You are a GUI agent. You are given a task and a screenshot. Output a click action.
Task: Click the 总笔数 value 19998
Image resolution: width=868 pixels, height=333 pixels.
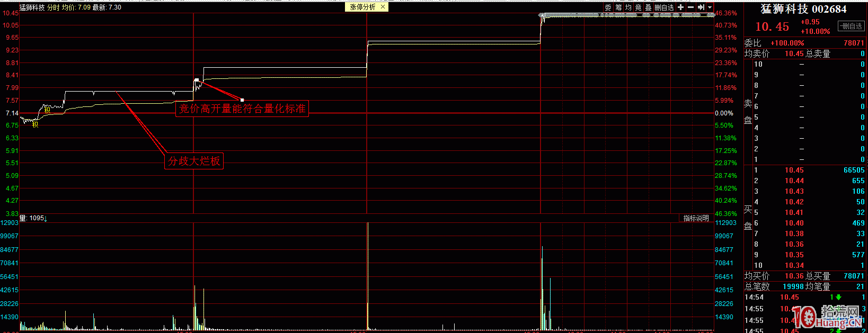coord(793,286)
